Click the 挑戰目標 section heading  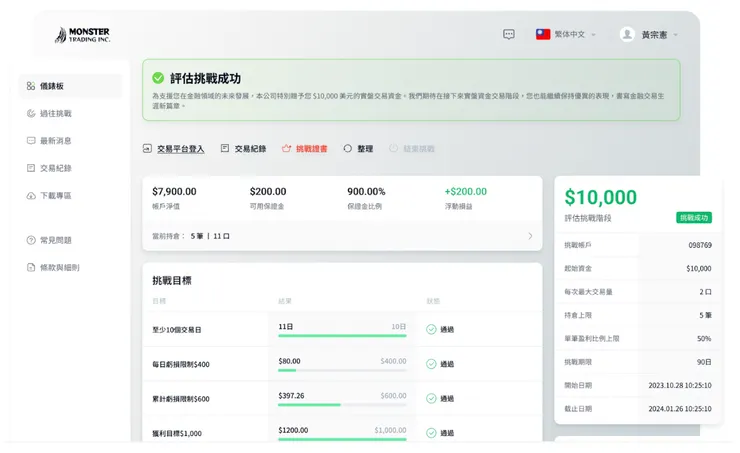[172, 281]
